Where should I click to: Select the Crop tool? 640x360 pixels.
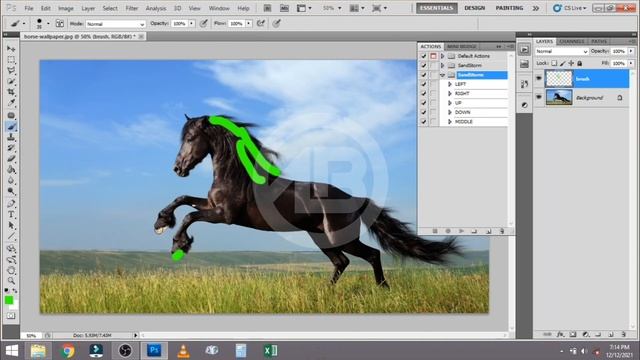coord(11,92)
